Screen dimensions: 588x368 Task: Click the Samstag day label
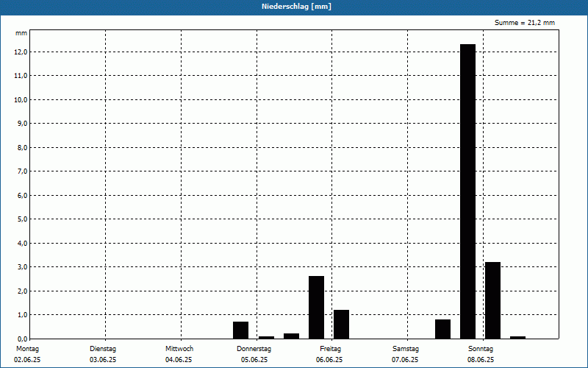406,349
